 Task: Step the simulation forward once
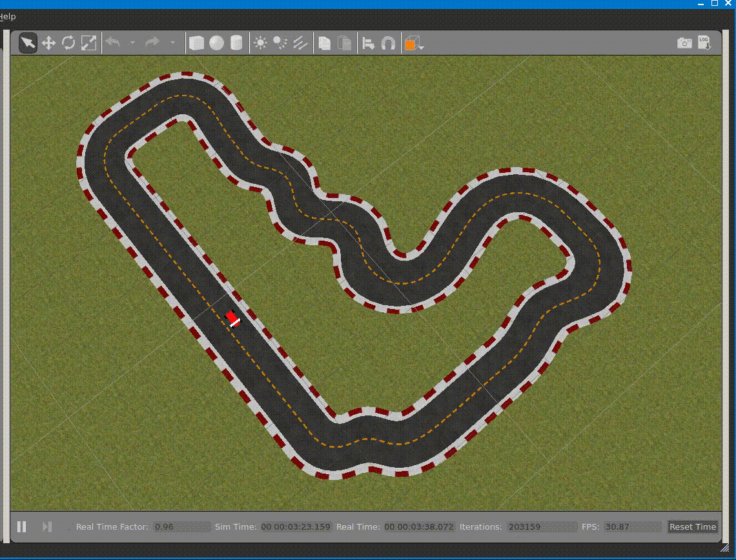[47, 526]
